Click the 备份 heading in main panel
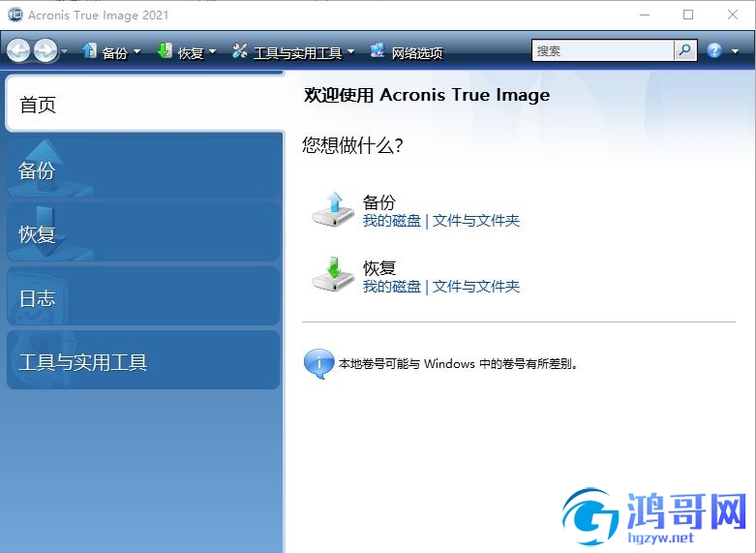Viewport: 756px width, 553px height. coord(378,201)
